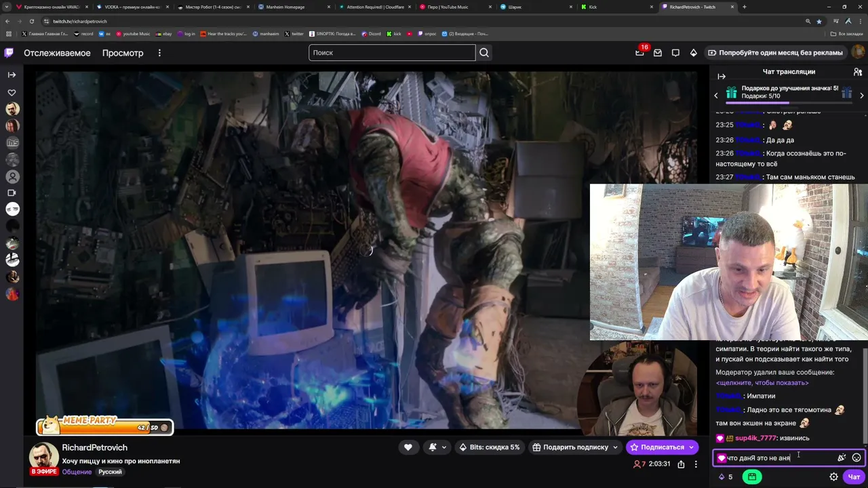Click the MEME PARTY 42/50 goal bar
The height and width of the screenshot is (488, 868).
tap(105, 425)
